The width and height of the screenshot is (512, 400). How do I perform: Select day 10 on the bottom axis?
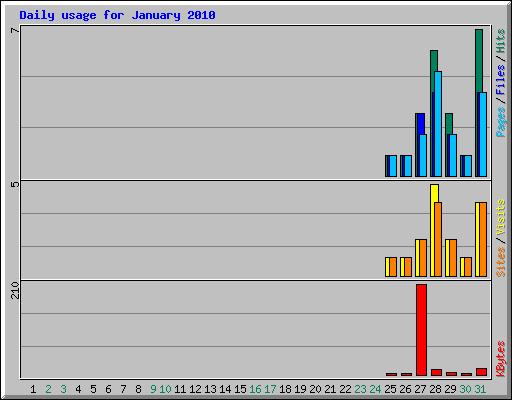point(165,389)
